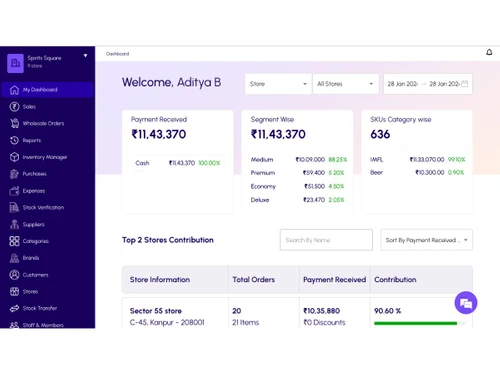The width and height of the screenshot is (500, 375).
Task: Click the Sales rupee icon
Action: click(14, 107)
